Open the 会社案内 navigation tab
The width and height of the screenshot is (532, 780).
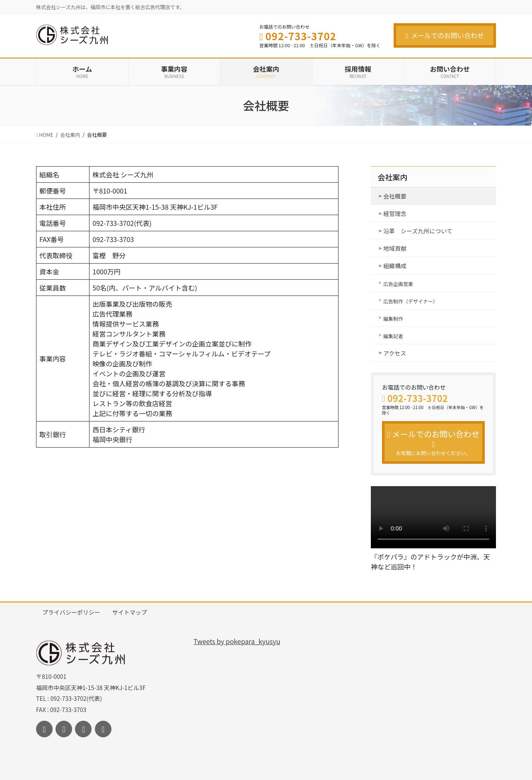[x=266, y=72]
